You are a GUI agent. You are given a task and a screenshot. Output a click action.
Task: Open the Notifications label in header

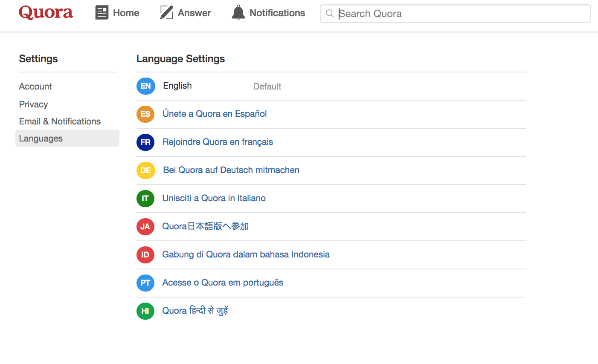(277, 13)
